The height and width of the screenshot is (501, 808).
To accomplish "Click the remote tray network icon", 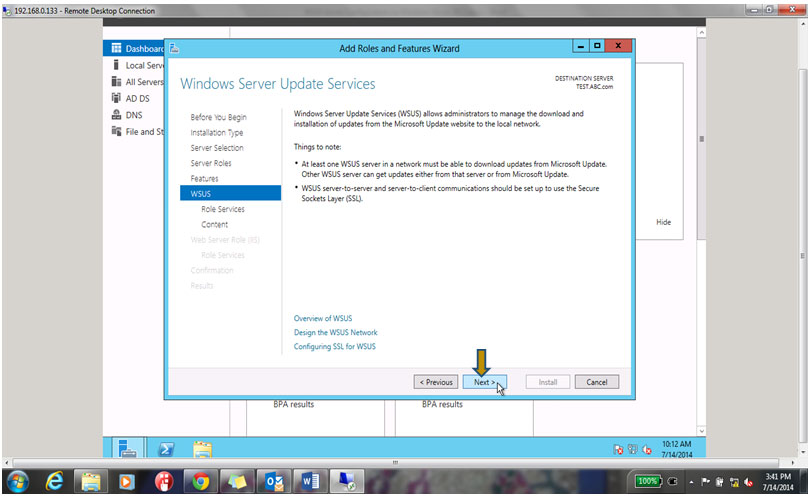I will click(x=633, y=449).
